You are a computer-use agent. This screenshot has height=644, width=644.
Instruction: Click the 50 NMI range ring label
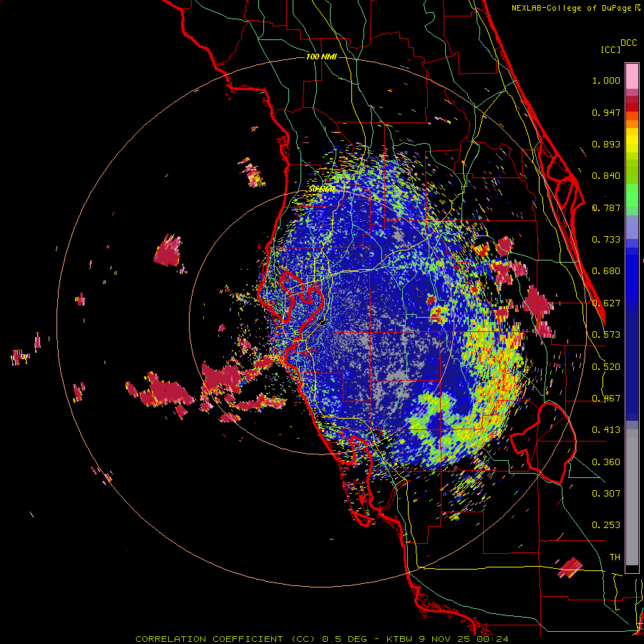[321, 190]
